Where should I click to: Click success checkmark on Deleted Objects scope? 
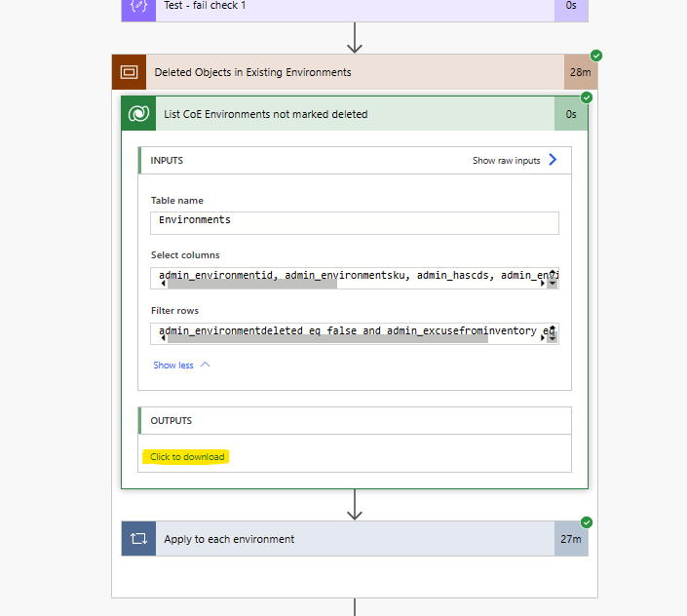click(x=595, y=56)
